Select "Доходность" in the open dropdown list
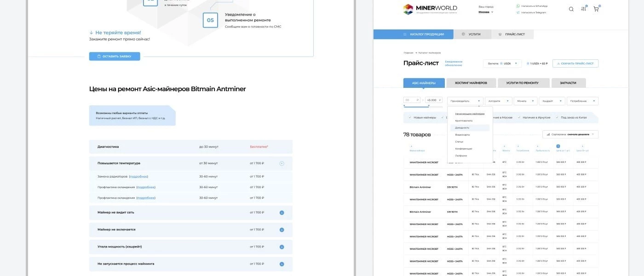644x276 pixels. point(462,127)
